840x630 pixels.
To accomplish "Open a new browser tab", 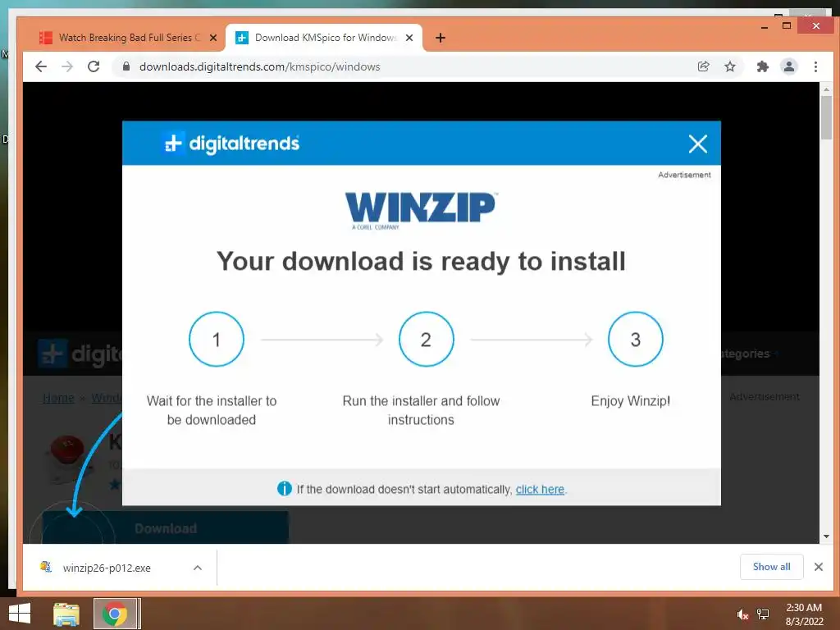I will (441, 38).
